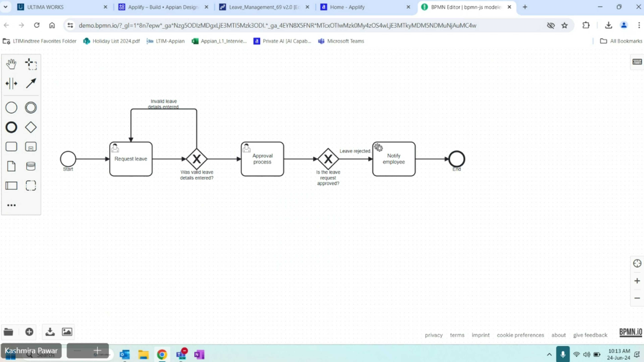This screenshot has width=644, height=362.
Task: Open the imprint link
Action: (480, 335)
